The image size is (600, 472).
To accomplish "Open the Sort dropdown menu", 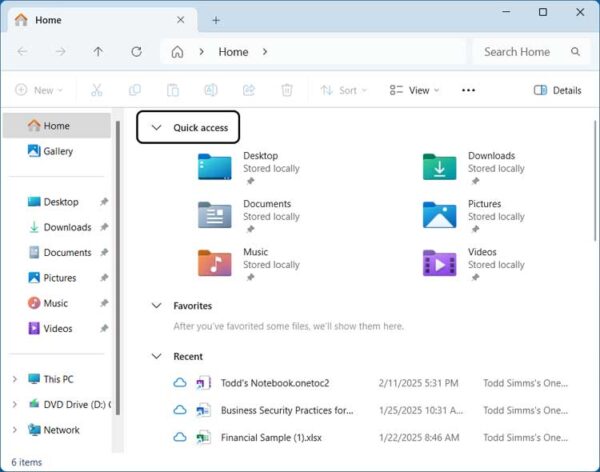I will pos(343,90).
